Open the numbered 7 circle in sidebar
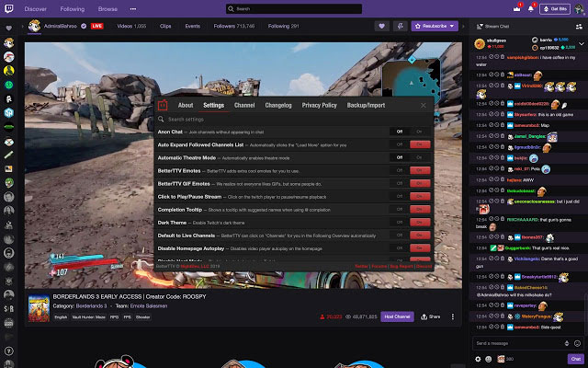Image resolution: width=588 pixels, height=368 pixels. [9, 351]
